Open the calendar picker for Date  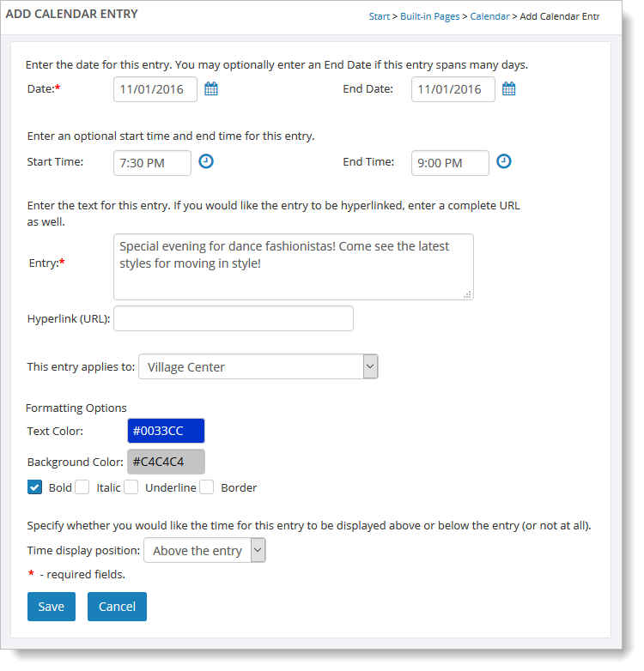(211, 89)
